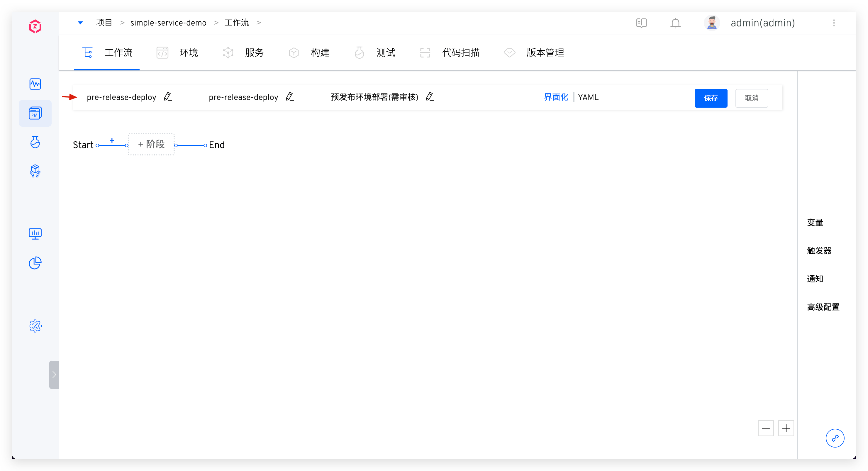
Task: Open the monitor dashboard sidebar icon
Action: (35, 233)
